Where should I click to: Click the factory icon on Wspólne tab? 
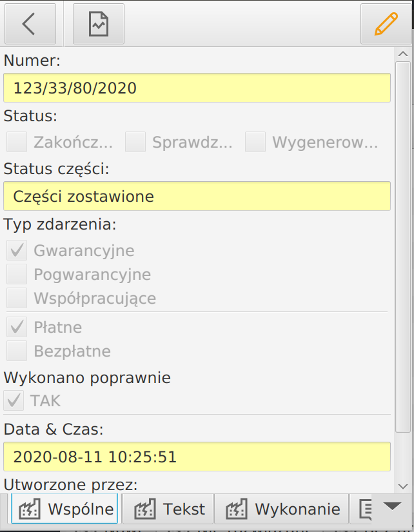(30, 509)
